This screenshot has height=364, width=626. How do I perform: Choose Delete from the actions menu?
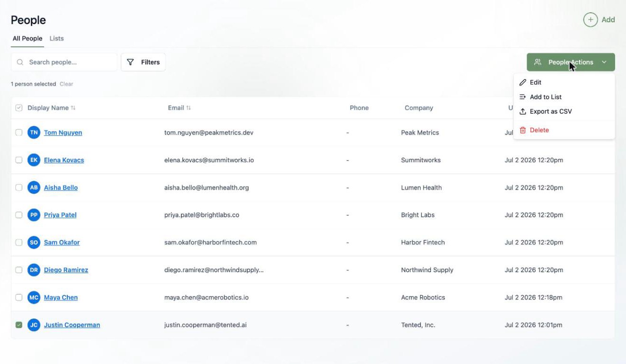[564, 130]
